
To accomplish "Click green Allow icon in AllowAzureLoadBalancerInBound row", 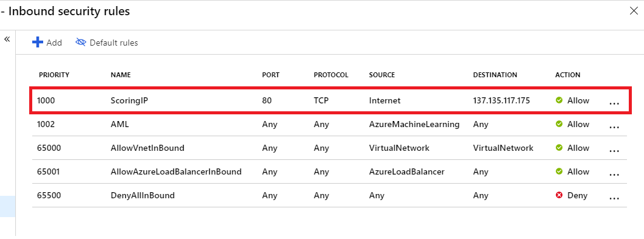I will click(559, 171).
